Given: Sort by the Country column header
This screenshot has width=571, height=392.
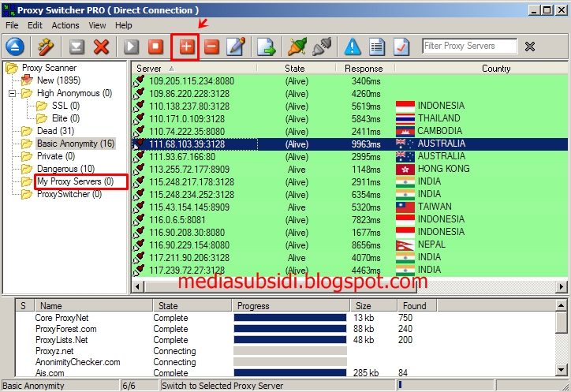Looking at the screenshot, I should tap(481, 68).
